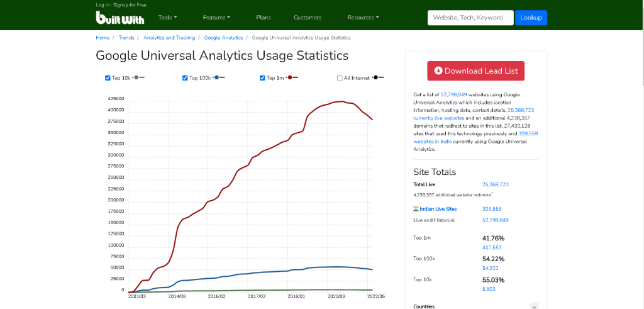Click the Indian flag icon
The height and width of the screenshot is (309, 644).
pos(416,209)
